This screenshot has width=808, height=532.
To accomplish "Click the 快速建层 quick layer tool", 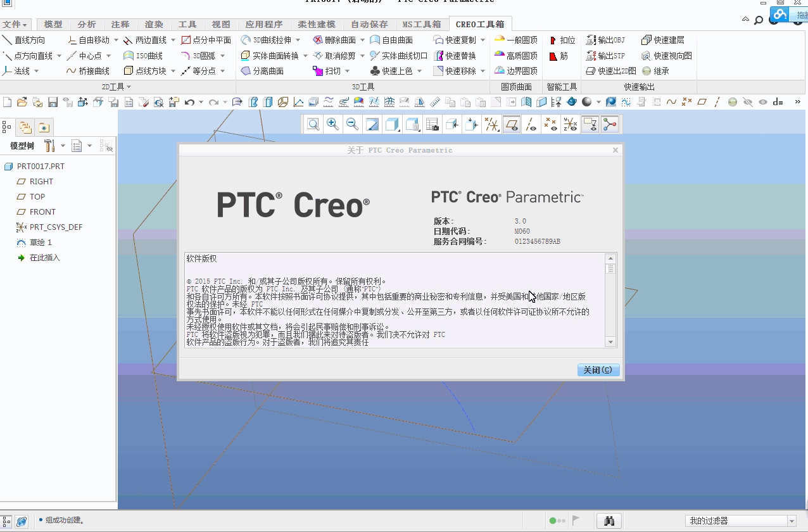I will 663,40.
